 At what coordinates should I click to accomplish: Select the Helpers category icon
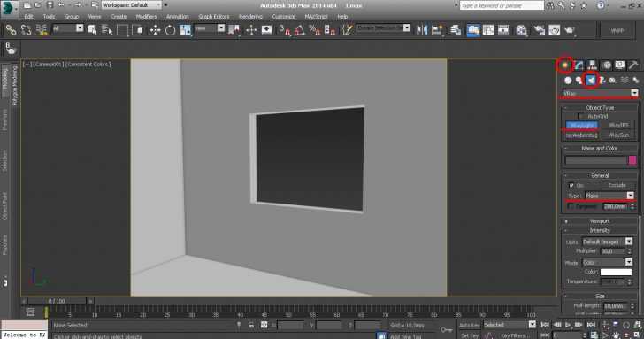[613, 81]
